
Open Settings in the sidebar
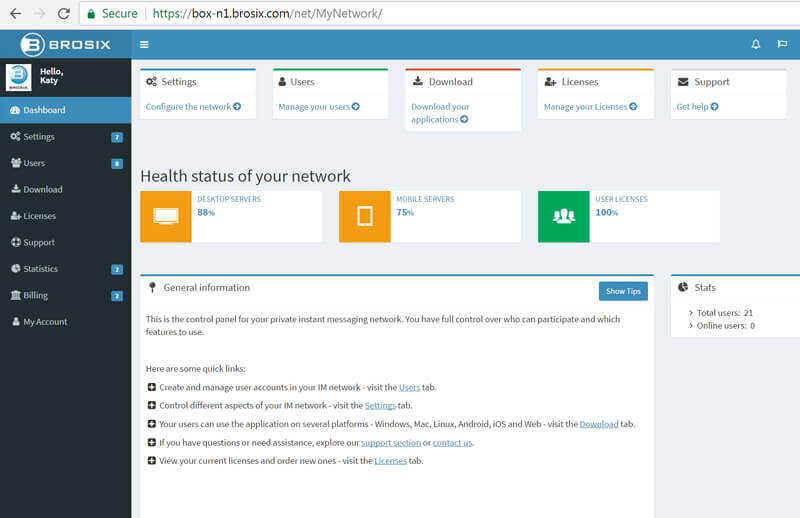pos(65,136)
